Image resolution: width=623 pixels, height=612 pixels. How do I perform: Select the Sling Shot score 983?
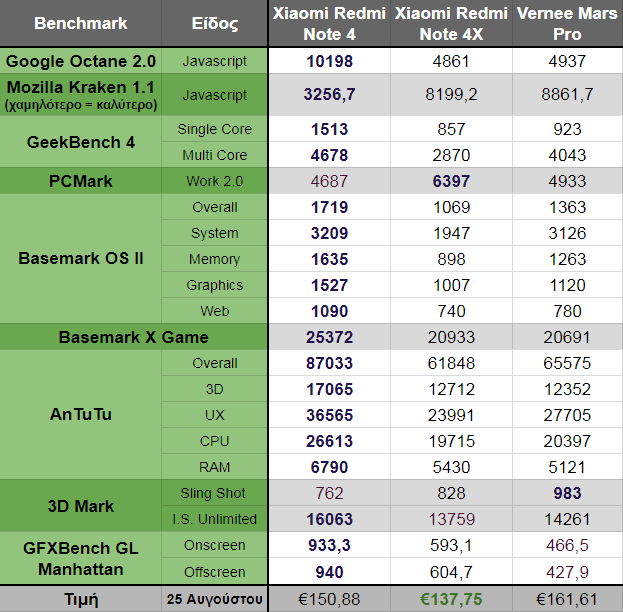(x=567, y=493)
